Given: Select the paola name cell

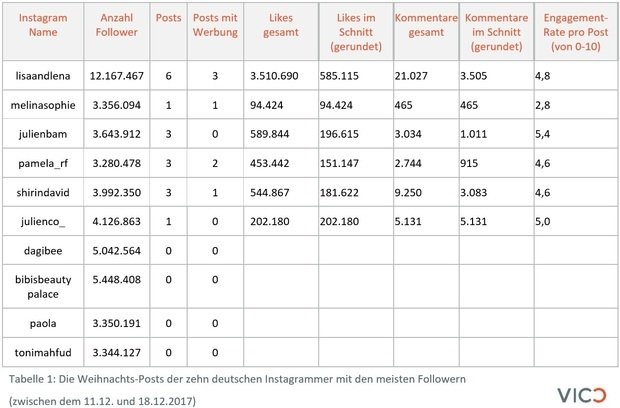Looking at the screenshot, I should click(43, 323).
